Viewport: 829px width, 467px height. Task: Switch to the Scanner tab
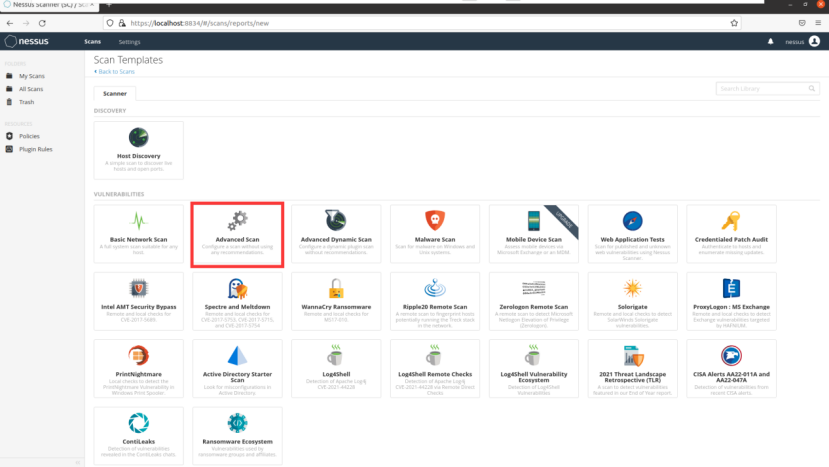115,94
